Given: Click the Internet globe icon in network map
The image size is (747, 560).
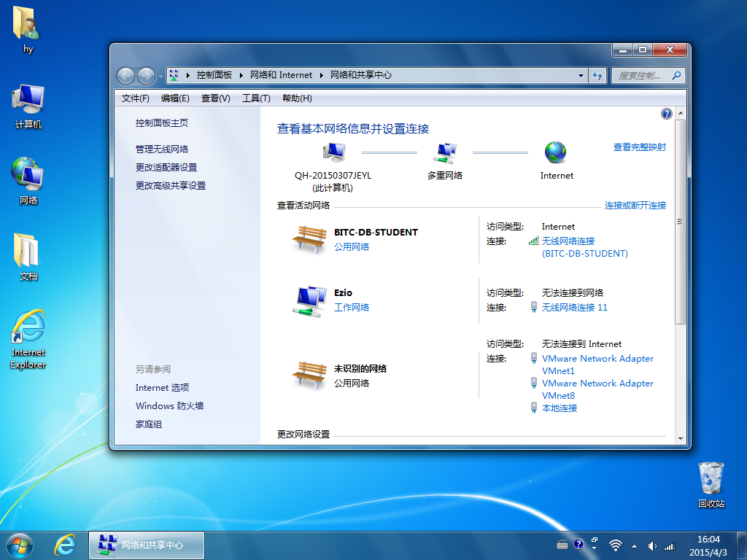Looking at the screenshot, I should click(555, 152).
